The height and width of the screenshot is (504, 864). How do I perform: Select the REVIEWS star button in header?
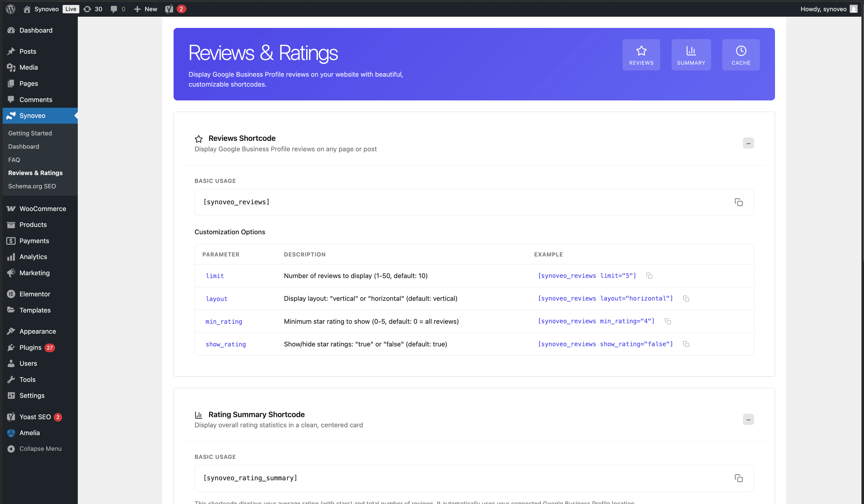click(x=641, y=55)
